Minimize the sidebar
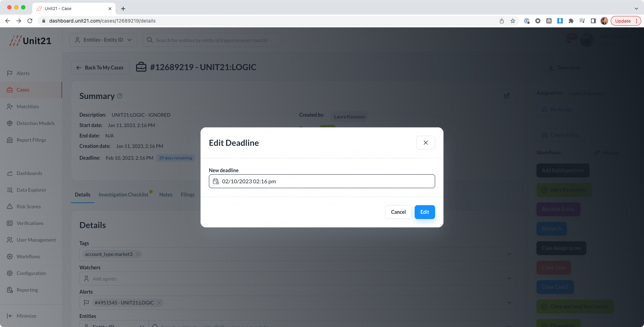This screenshot has height=327, width=644. coord(22,316)
